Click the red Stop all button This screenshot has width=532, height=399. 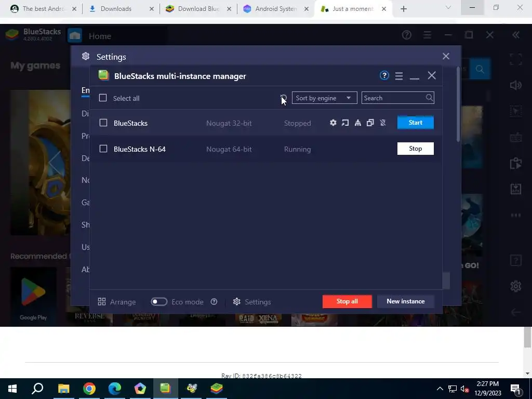tap(347, 301)
